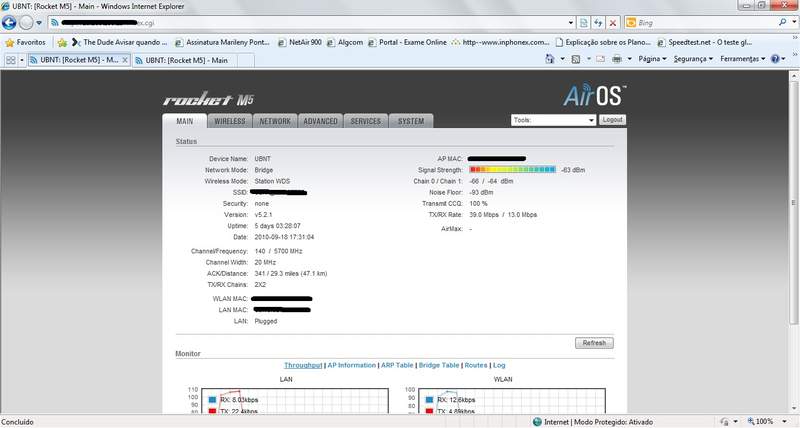This screenshot has width=800, height=428.
Task: Click the Refresh page icon in address bar
Action: click(598, 23)
